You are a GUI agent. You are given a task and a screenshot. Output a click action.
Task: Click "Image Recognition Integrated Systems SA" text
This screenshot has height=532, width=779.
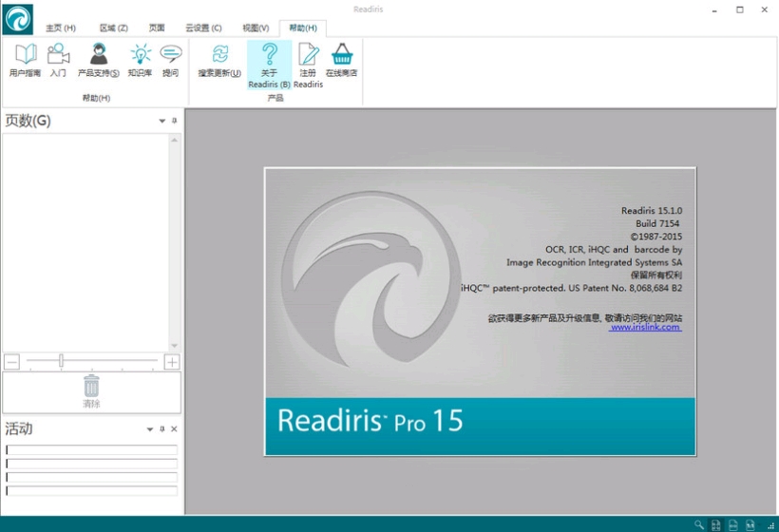tap(594, 262)
